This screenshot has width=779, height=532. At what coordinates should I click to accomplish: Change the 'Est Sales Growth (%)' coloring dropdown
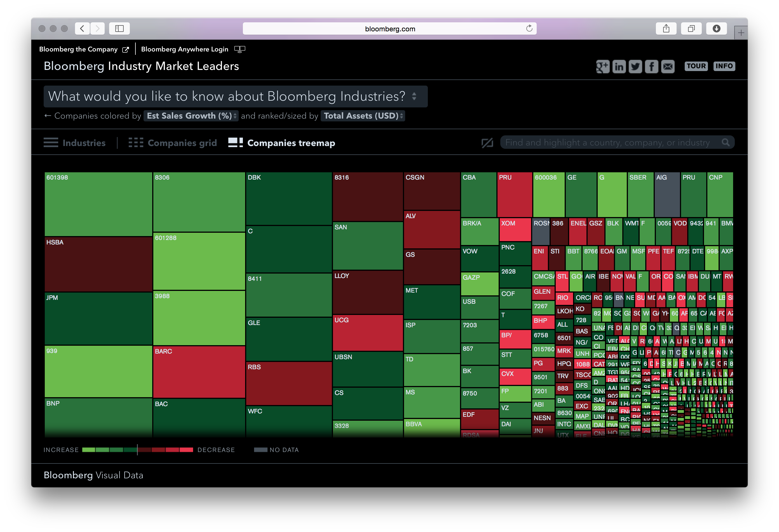191,116
